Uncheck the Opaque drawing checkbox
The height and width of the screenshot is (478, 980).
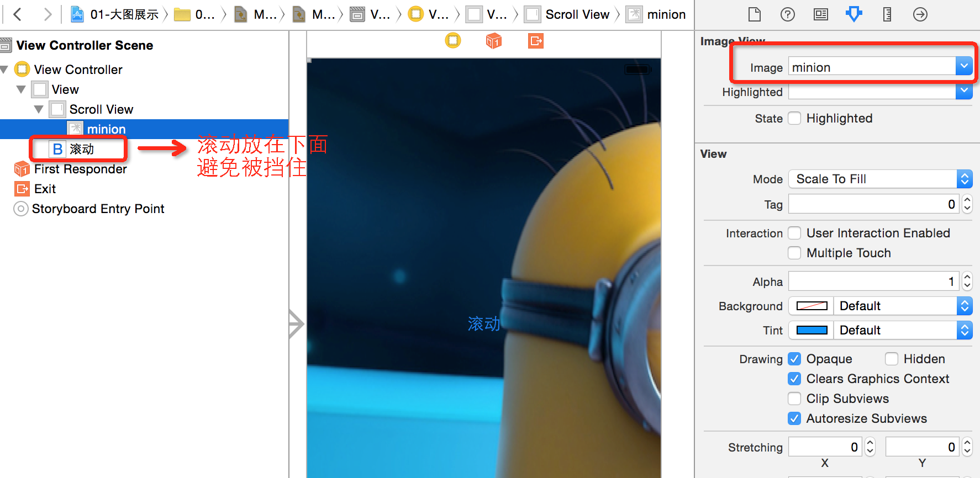coord(794,359)
